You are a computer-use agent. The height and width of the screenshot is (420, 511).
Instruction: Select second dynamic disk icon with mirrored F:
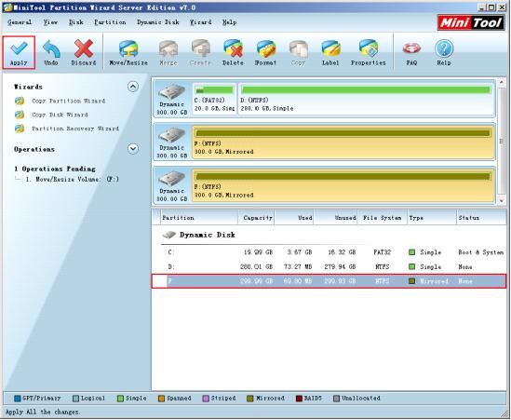point(172,142)
